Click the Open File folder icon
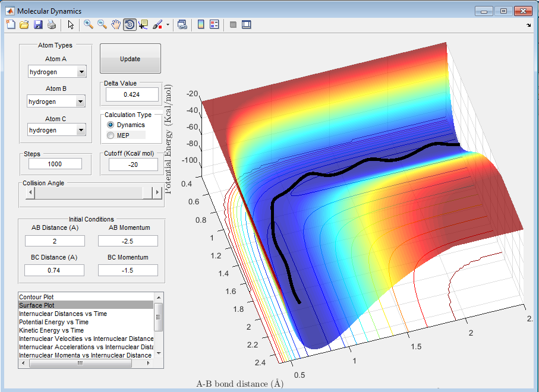 pos(24,24)
